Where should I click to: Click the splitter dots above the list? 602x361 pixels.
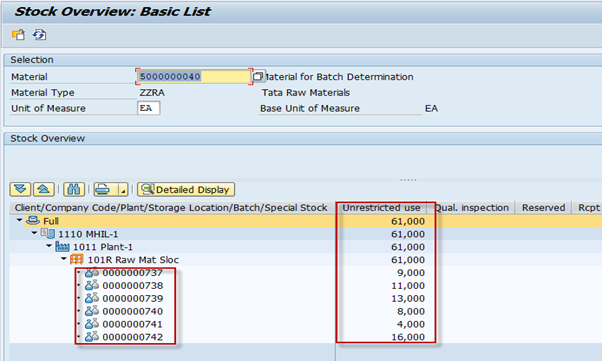[x=408, y=180]
